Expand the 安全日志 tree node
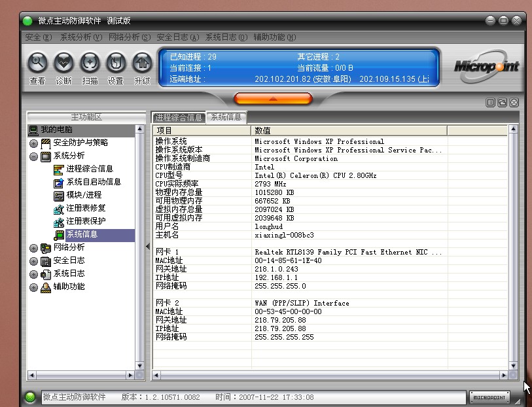The height and width of the screenshot is (407, 532). 33,261
